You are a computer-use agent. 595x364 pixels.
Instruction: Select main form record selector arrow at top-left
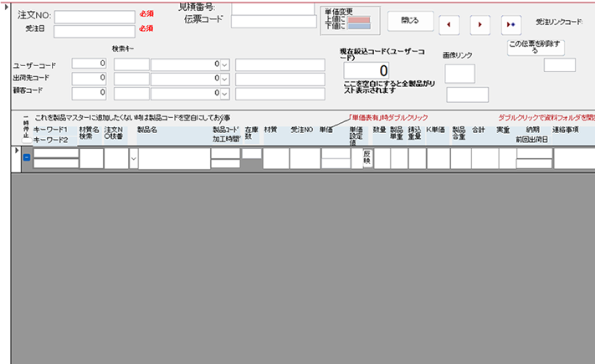coord(6,7)
